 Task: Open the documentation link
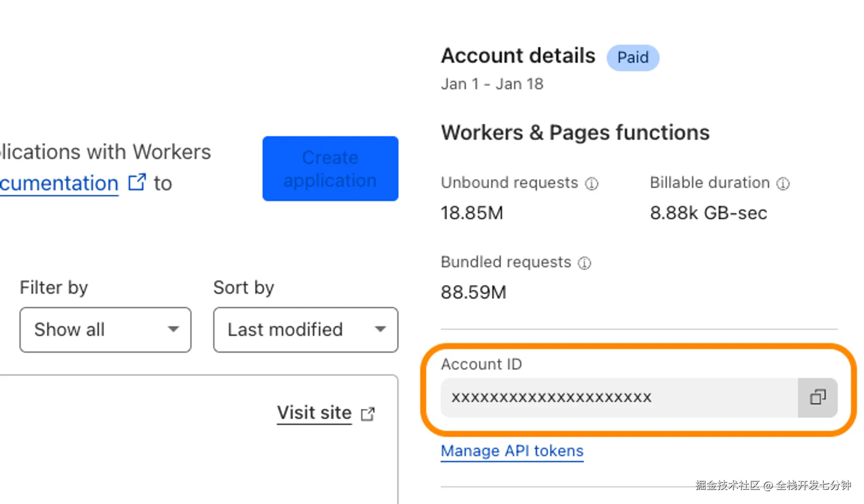59,184
